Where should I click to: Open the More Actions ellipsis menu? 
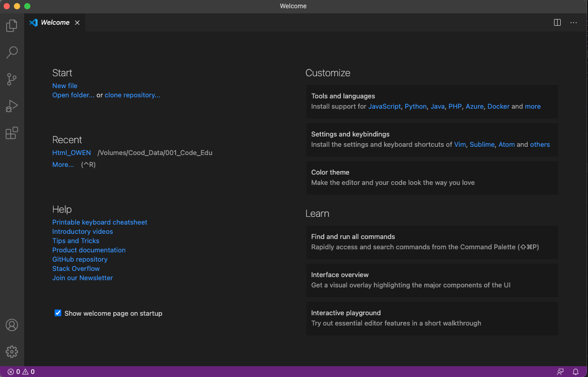coord(574,23)
